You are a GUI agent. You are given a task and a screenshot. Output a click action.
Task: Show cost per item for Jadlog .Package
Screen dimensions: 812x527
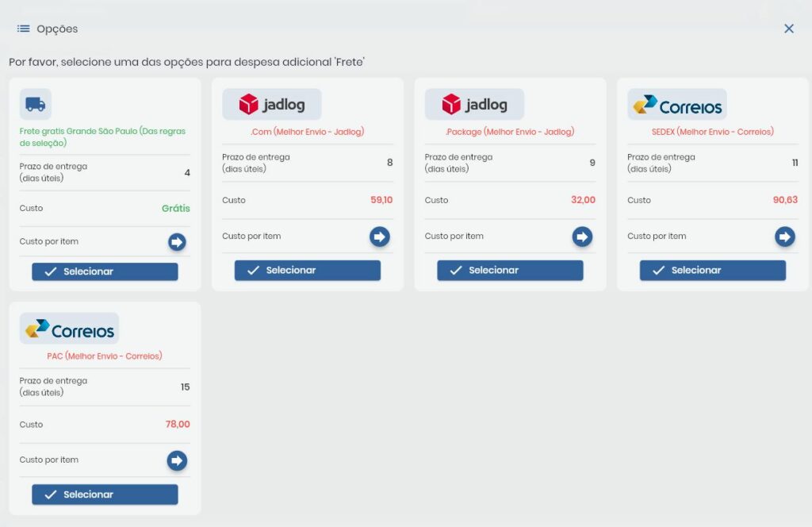pos(582,237)
